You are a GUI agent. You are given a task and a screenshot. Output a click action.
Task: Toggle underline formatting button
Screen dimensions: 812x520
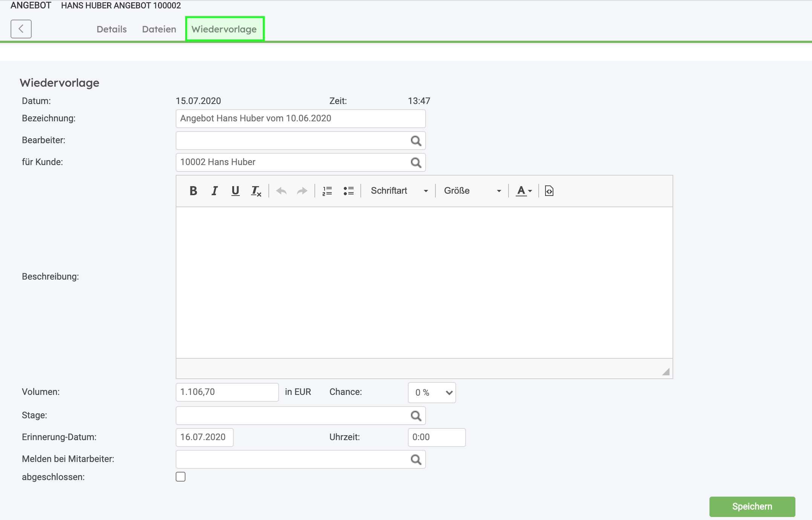point(236,191)
